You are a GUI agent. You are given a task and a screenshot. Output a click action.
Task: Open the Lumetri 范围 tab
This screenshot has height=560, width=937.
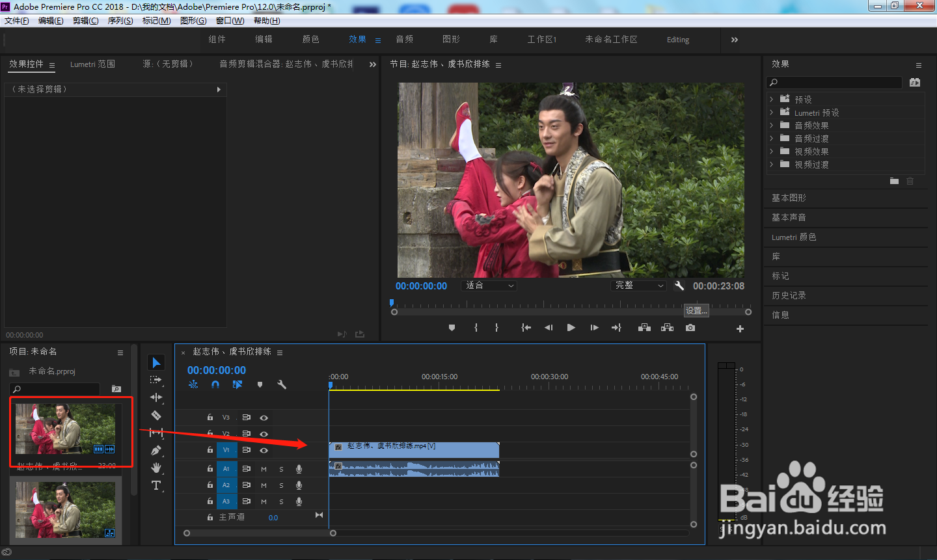92,64
